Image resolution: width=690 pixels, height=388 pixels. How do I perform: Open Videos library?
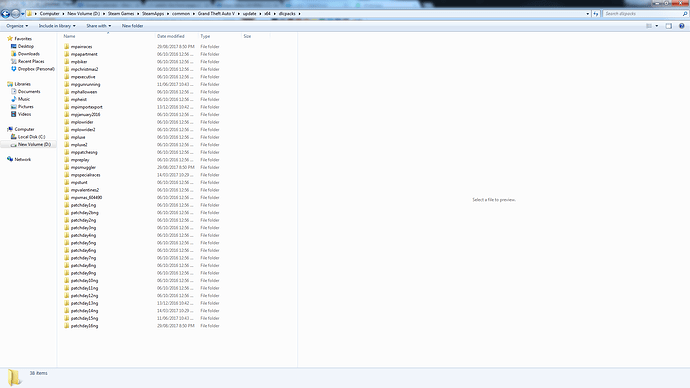coord(24,114)
